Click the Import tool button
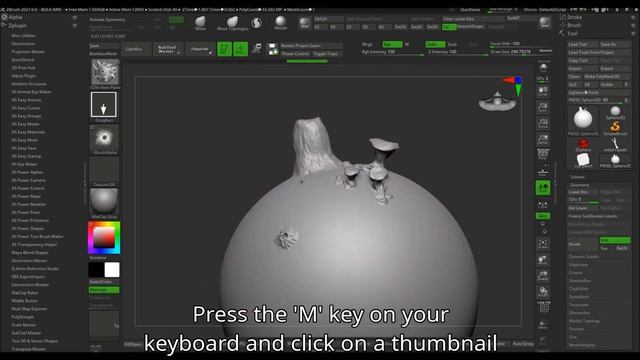 click(x=582, y=69)
